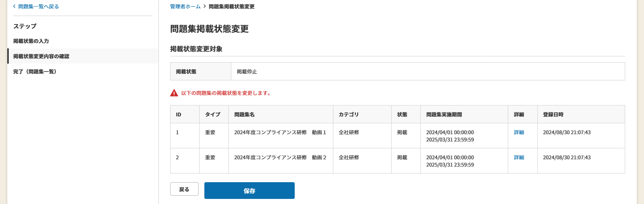Select the 掲載状態の入力 step
The width and height of the screenshot is (644, 204).
31,41
